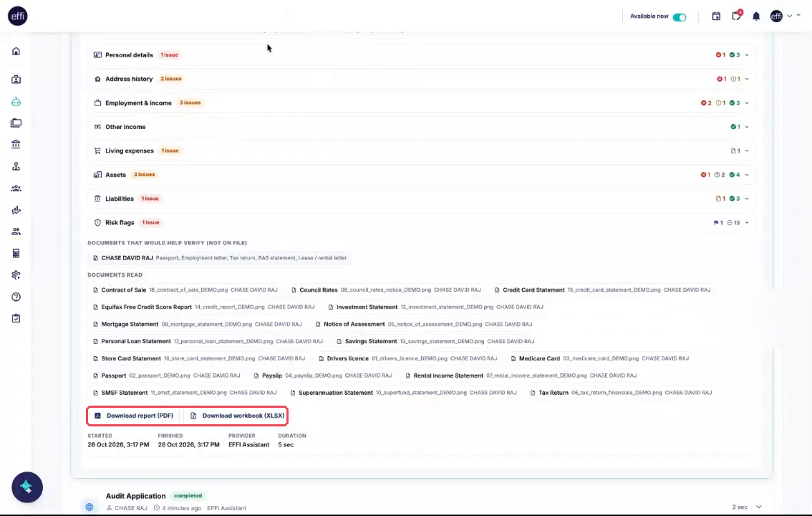Download report as PDF
Screen dimensions: 812x516
pos(134,416)
